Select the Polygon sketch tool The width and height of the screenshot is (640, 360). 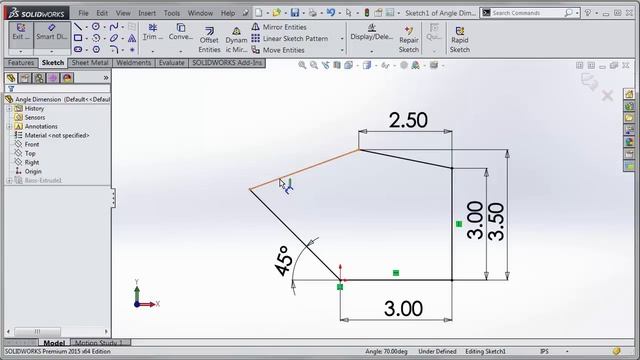(96, 49)
